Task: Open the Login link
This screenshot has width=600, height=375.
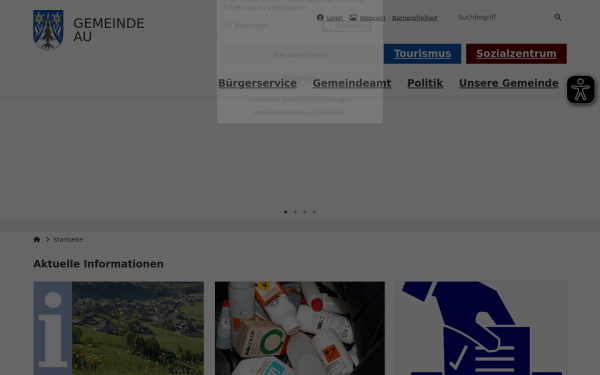Action: pos(334,18)
